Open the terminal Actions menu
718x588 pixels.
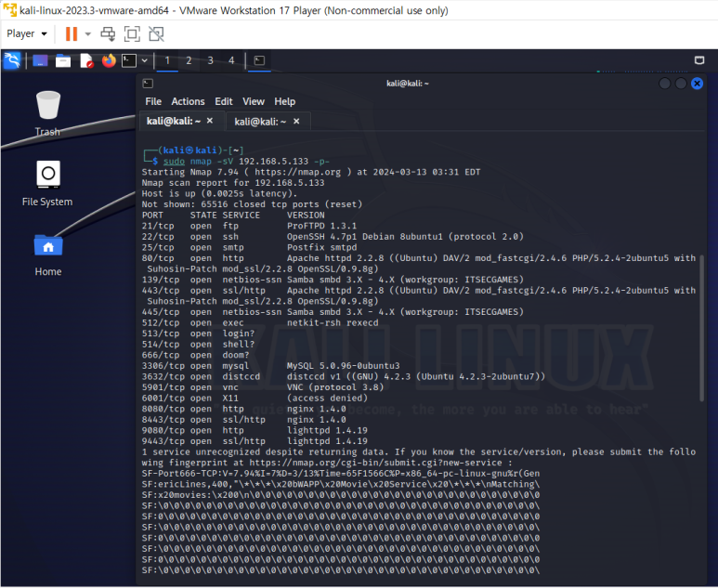188,101
